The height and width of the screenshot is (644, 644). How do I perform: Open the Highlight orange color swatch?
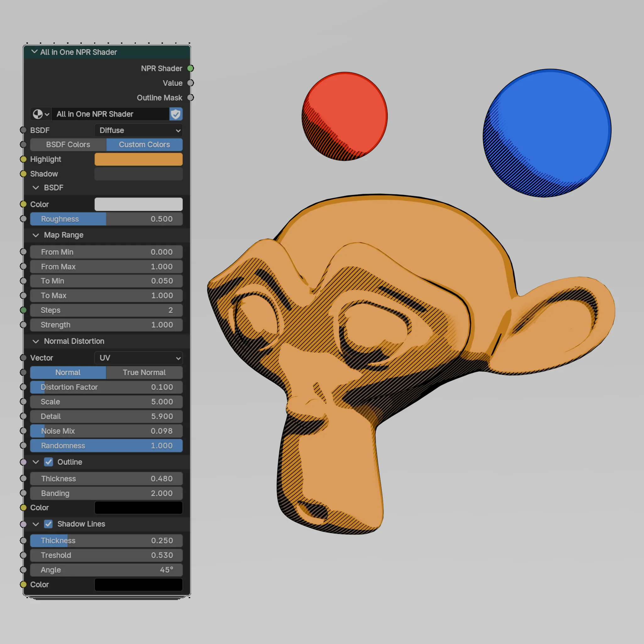pos(139,159)
